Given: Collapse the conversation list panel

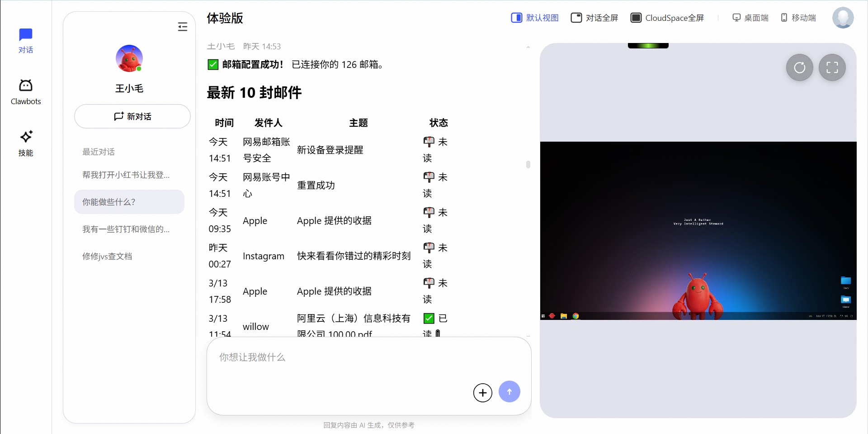Looking at the screenshot, I should pos(183,27).
